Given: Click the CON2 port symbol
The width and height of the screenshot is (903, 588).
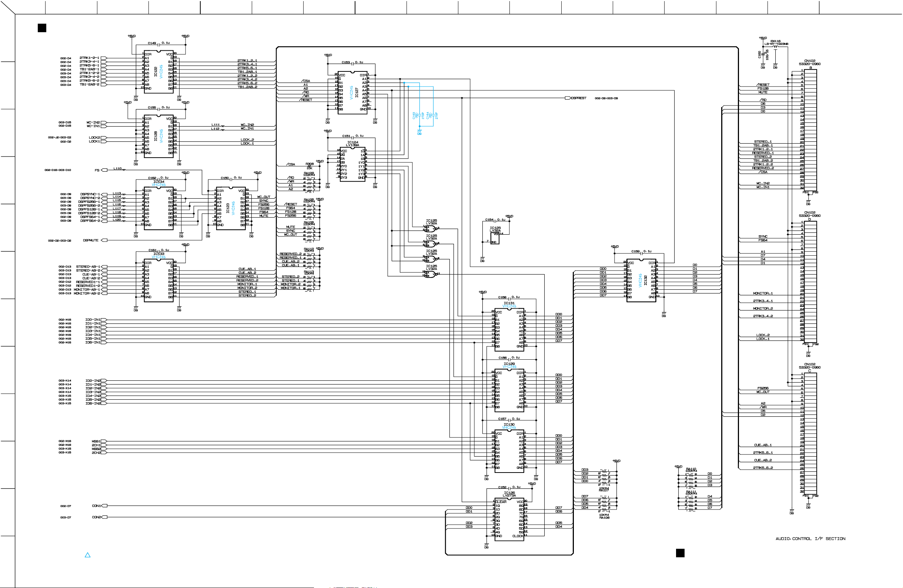Looking at the screenshot, I should pos(104,517).
